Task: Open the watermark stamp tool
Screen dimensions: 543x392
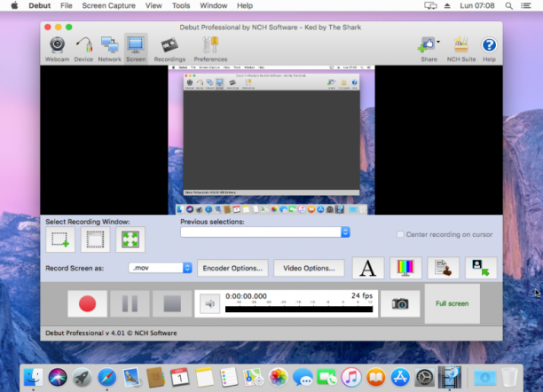Action: point(444,268)
